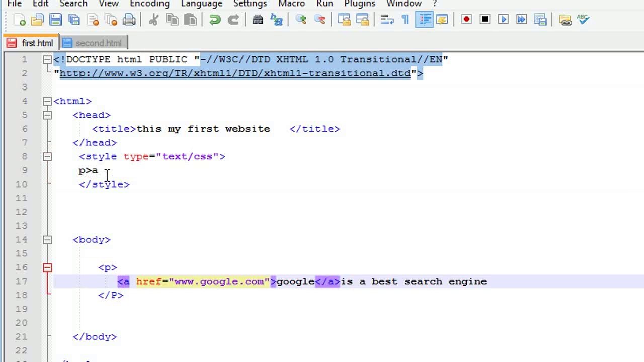Toggle Word wrap in the toolbar
The width and height of the screenshot is (644, 362).
coord(387,20)
